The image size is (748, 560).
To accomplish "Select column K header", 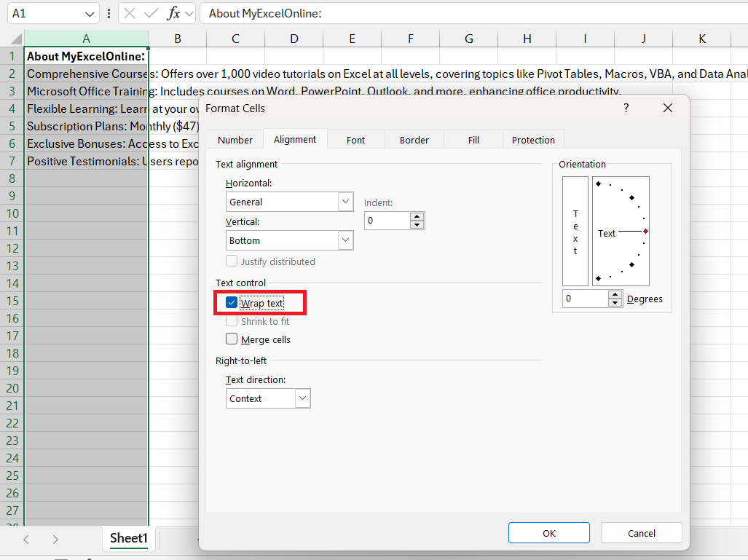I will (702, 39).
